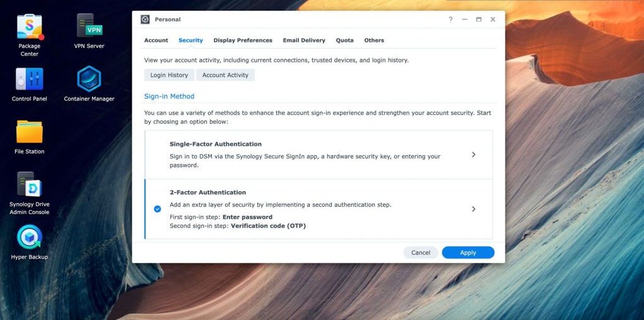Launch File Station folder icon
Image resolution: width=644 pixels, height=320 pixels.
coord(29,132)
